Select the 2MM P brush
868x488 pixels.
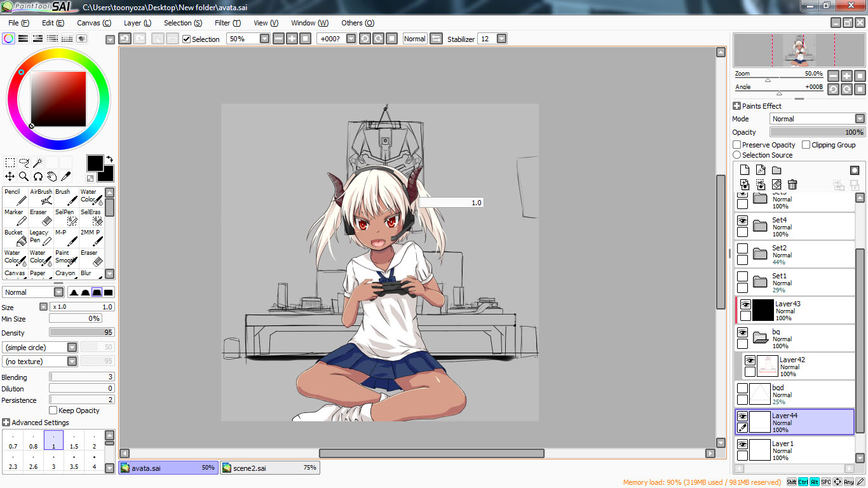click(x=92, y=238)
